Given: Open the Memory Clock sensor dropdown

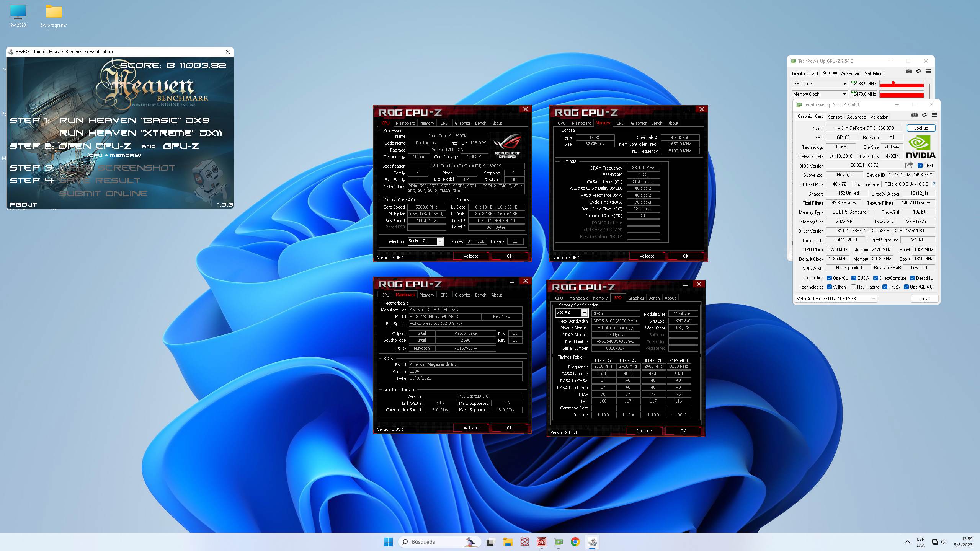Looking at the screenshot, I should [x=844, y=94].
